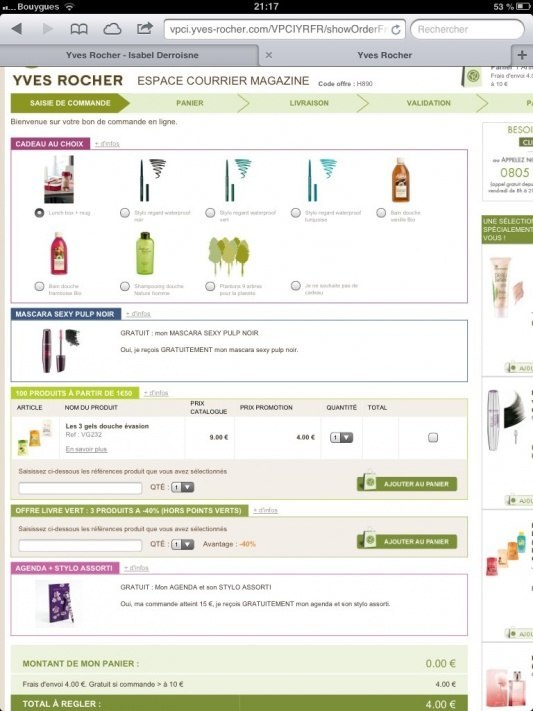The height and width of the screenshot is (711, 533).
Task: Open the bookmarks book icon
Action: (79, 29)
